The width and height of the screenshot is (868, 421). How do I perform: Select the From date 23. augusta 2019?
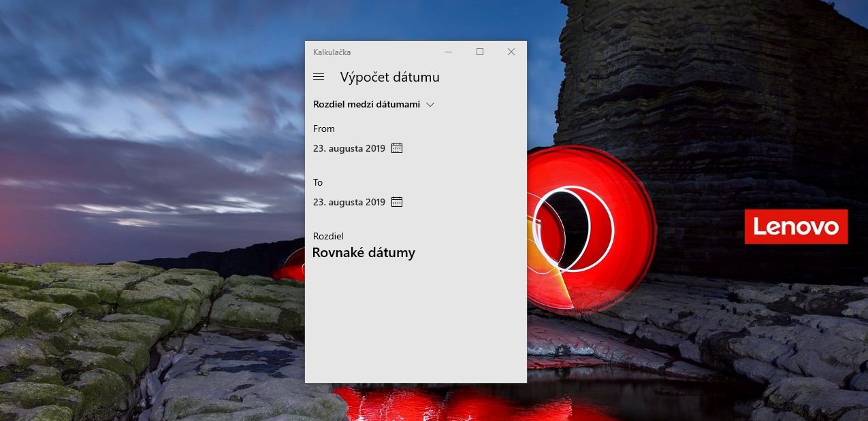(349, 148)
